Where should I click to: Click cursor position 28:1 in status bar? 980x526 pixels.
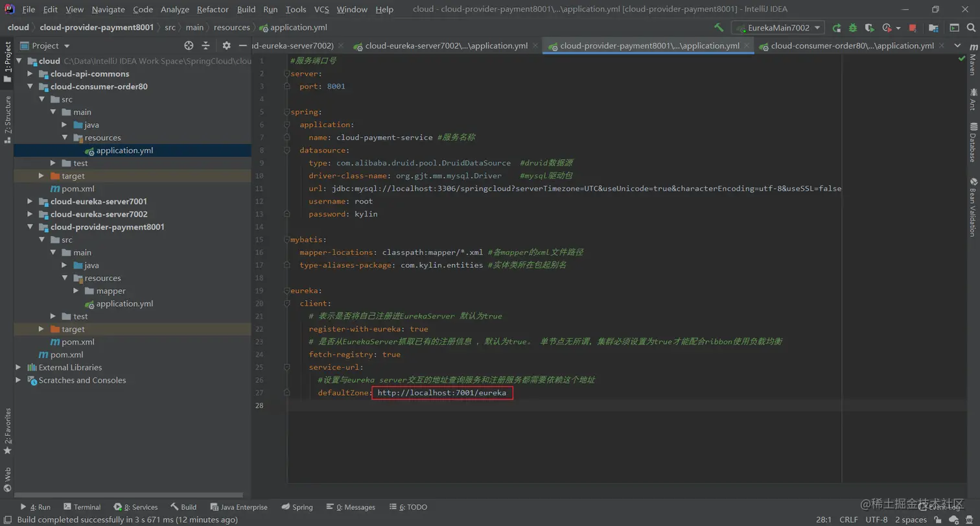[824, 520]
